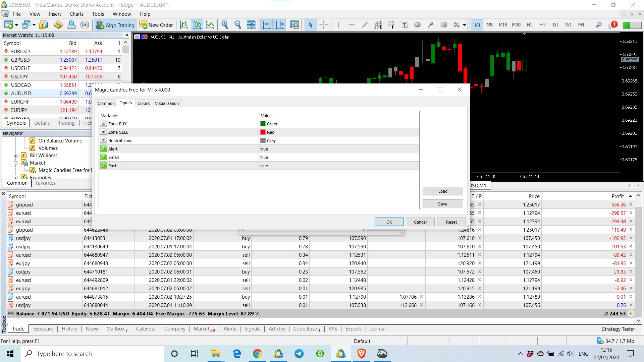Click the Zone SELL red color swatch
Screen dimensions: 644x362
[263, 132]
